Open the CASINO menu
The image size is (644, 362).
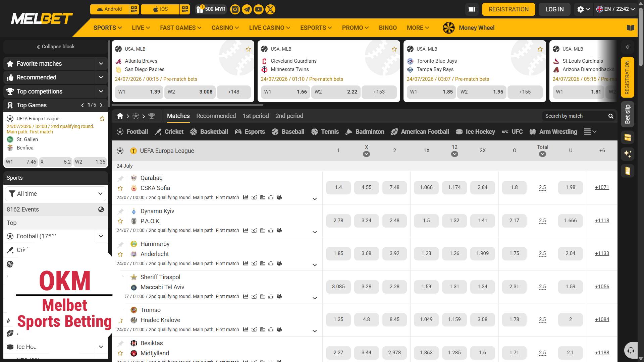[225, 28]
